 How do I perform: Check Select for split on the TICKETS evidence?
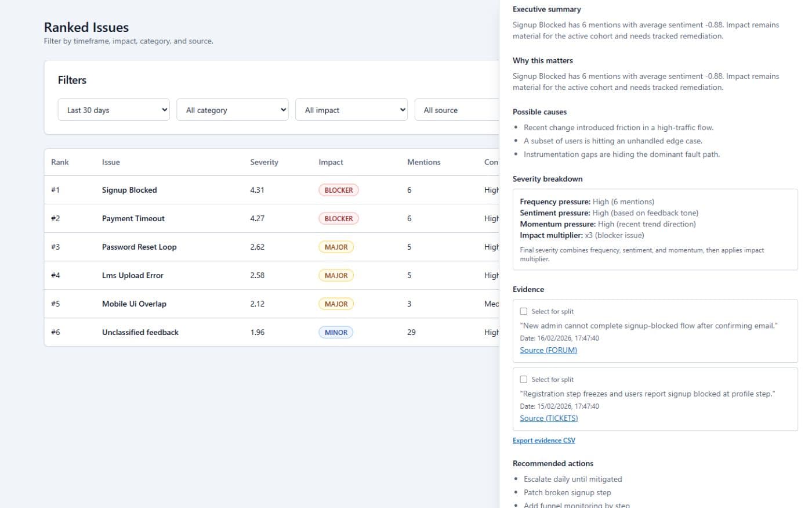524,379
